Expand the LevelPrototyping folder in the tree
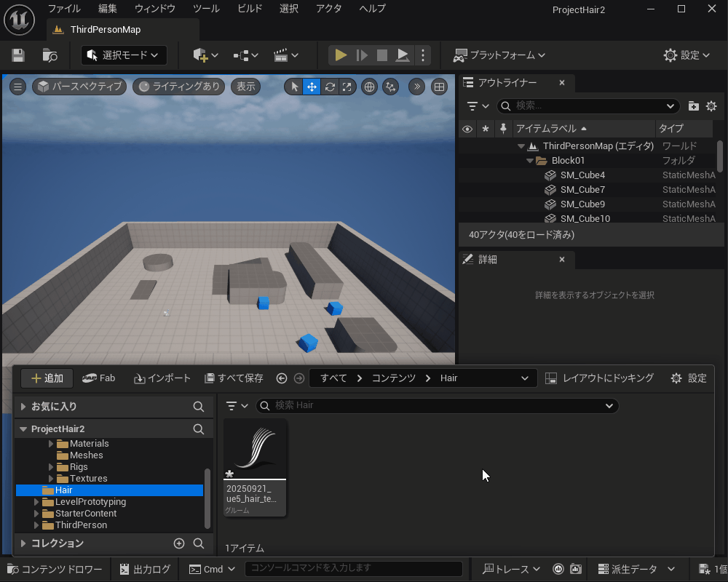This screenshot has width=728, height=582. [37, 502]
